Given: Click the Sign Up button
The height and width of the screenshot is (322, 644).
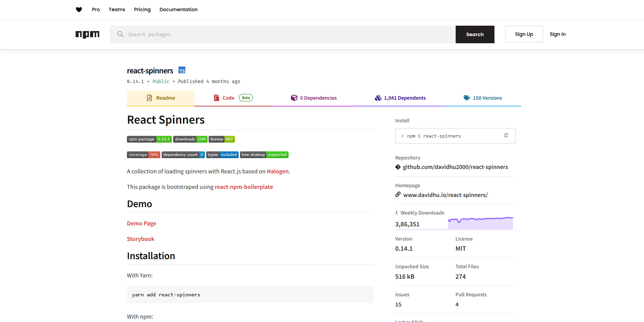Looking at the screenshot, I should tap(524, 34).
